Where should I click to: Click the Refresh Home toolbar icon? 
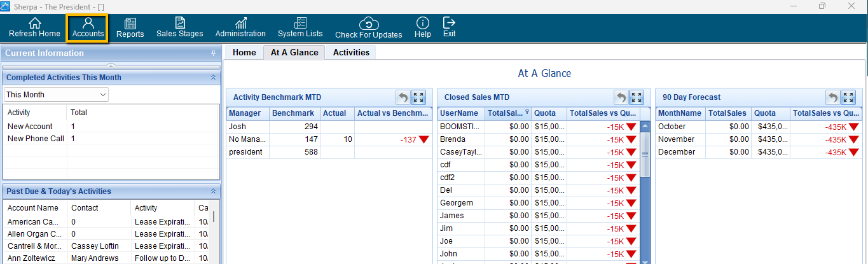click(x=34, y=27)
